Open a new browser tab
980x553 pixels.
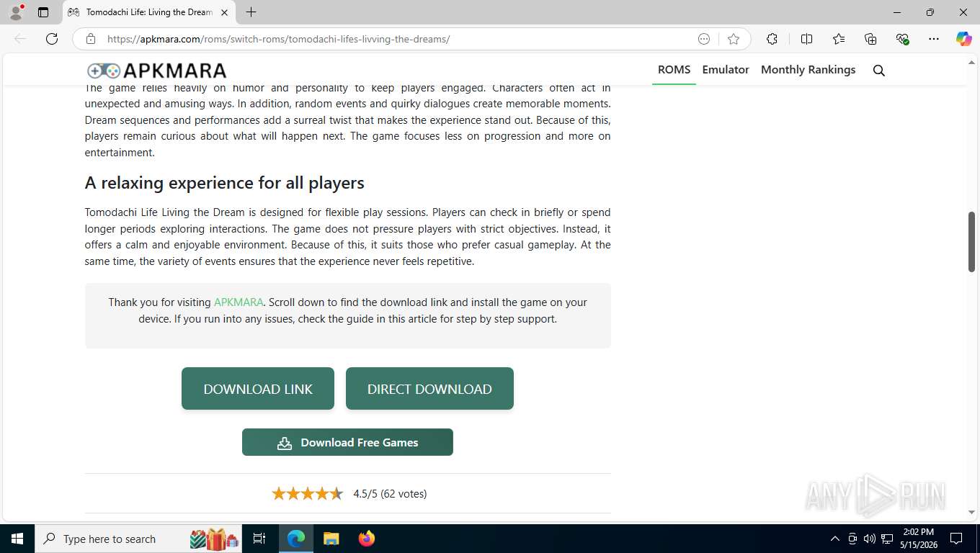(x=251, y=12)
